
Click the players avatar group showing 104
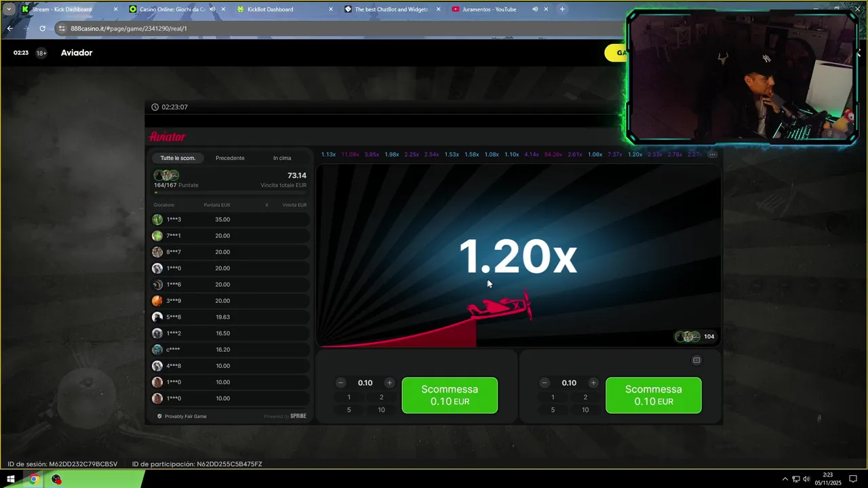[x=688, y=337]
